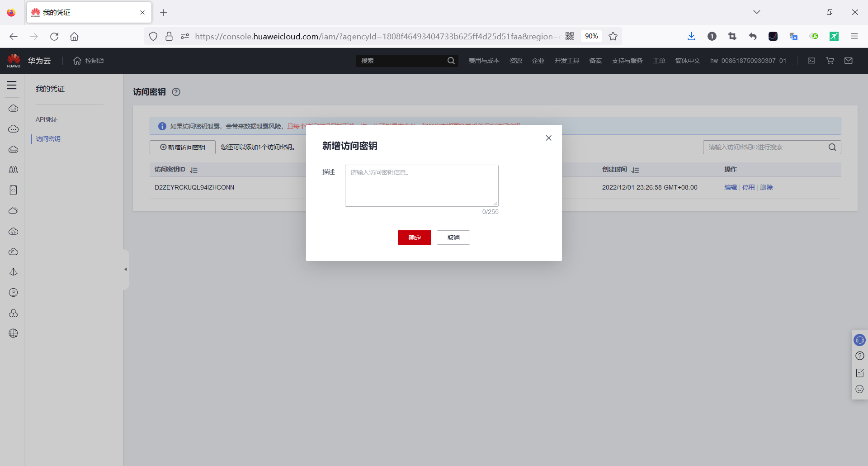Open the shopping cart icon
The width and height of the screenshot is (868, 466).
click(x=830, y=61)
